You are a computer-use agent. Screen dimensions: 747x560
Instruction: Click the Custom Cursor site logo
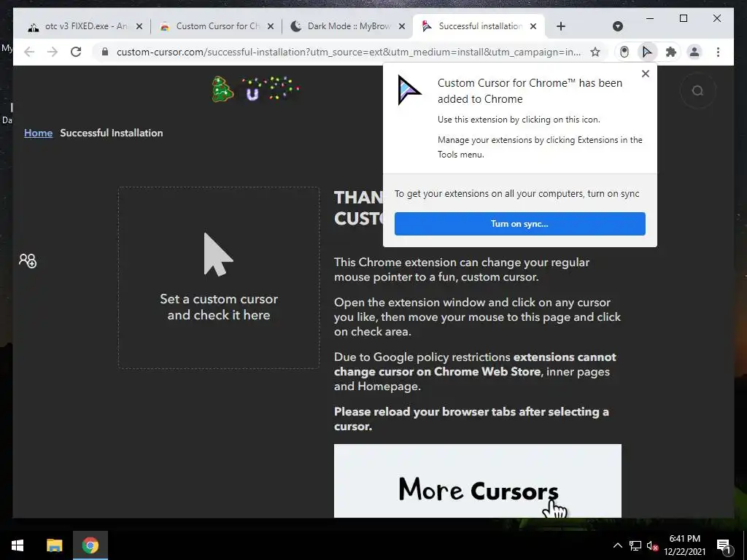coord(255,89)
